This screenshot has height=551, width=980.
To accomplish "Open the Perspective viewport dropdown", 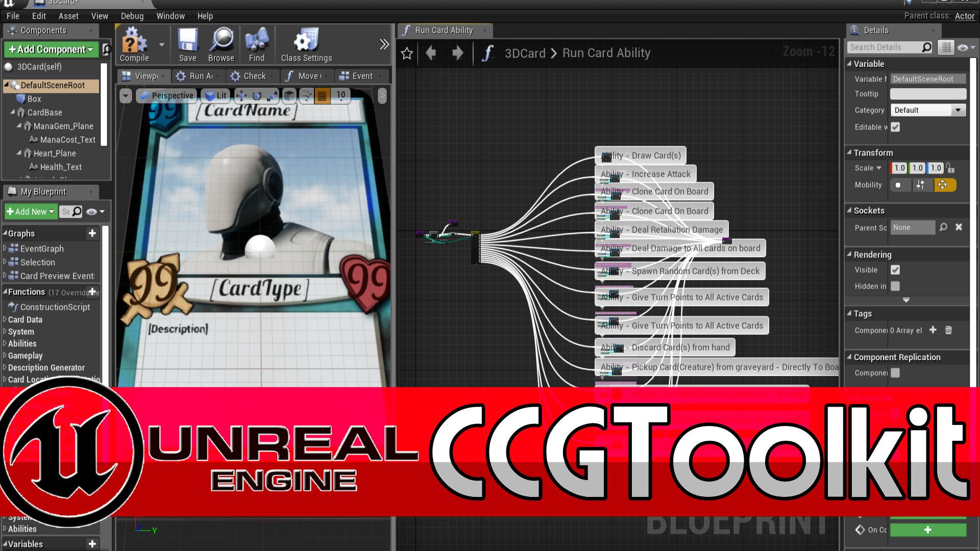I will click(166, 95).
